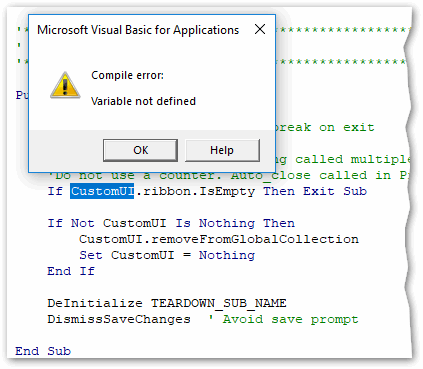The image size is (423, 369).
Task: Click the highlighted CustomUI variable
Action: click(102, 191)
